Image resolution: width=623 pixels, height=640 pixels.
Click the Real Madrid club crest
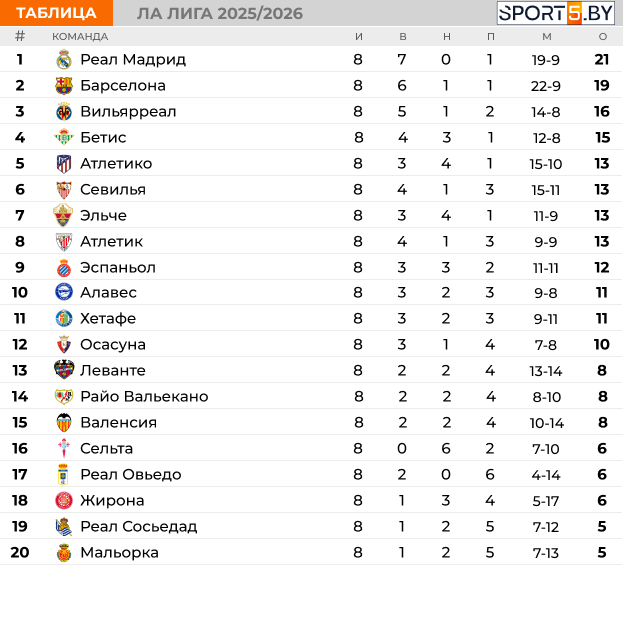[x=64, y=60]
